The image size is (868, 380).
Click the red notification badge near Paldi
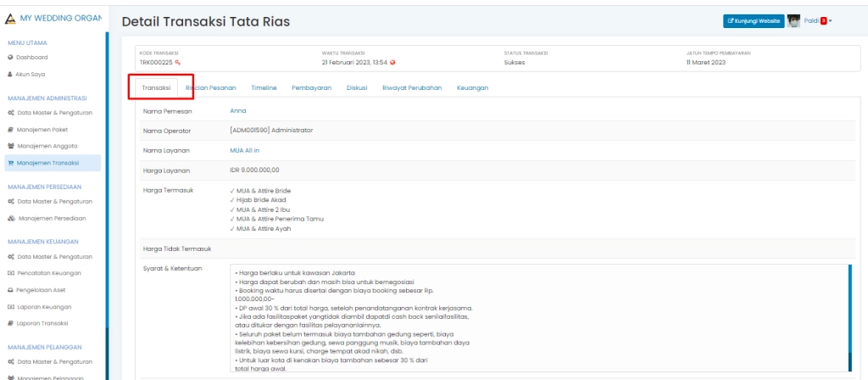click(823, 21)
